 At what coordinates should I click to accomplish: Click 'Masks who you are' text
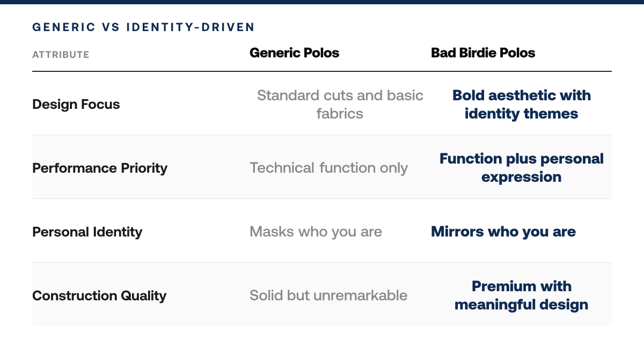316,232
